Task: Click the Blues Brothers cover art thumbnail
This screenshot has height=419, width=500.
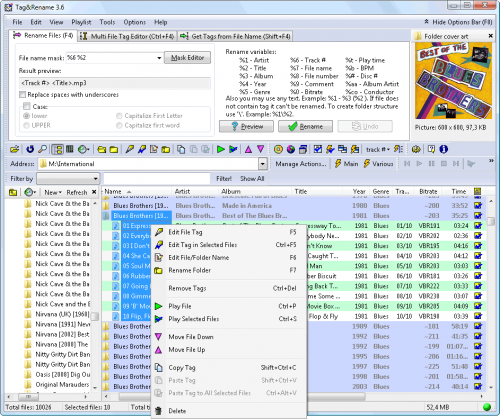Action: (453, 81)
